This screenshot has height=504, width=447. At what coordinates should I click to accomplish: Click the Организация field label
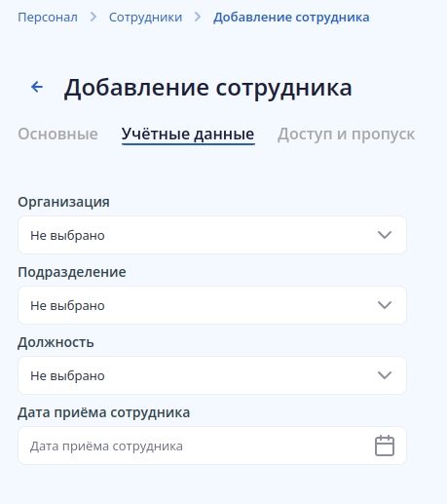click(x=63, y=202)
